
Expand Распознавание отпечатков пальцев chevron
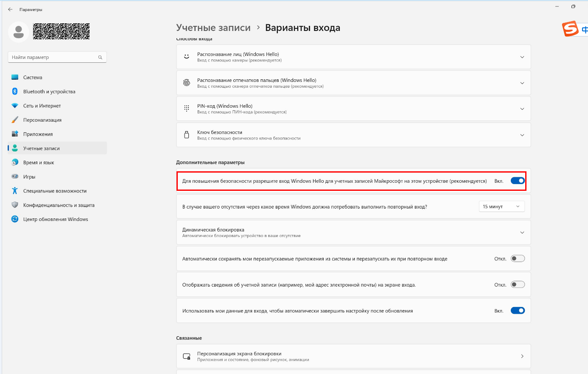[522, 83]
